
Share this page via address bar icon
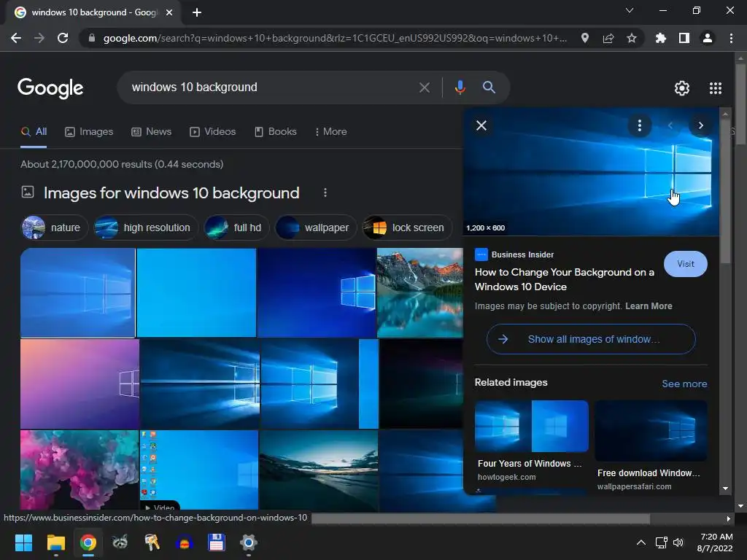point(608,38)
